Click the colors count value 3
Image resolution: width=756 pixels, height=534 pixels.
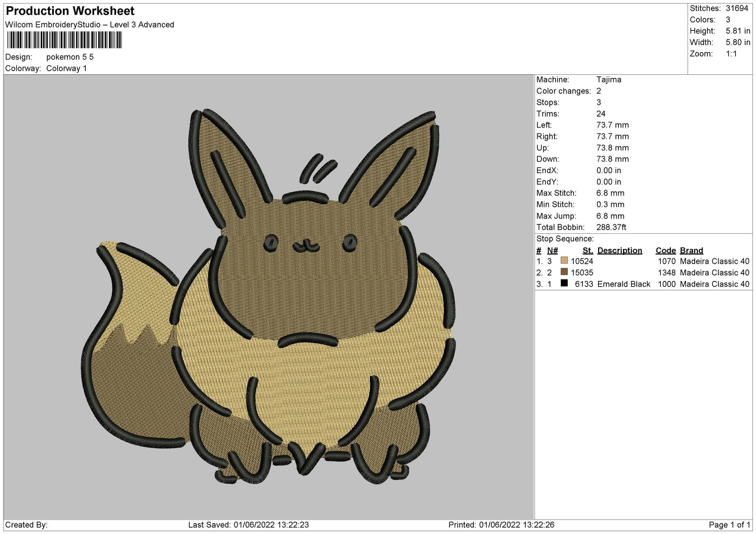pyautogui.click(x=728, y=20)
